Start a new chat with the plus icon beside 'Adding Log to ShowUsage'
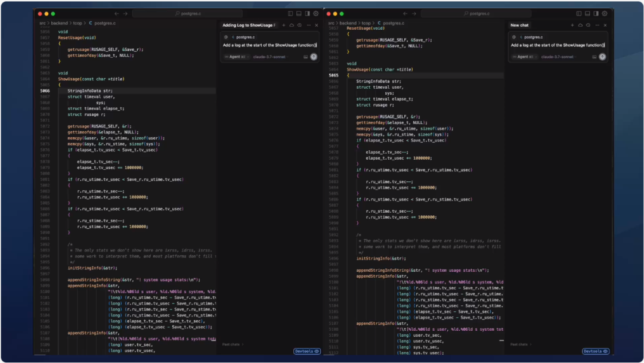This screenshot has height=363, width=644. tap(284, 25)
